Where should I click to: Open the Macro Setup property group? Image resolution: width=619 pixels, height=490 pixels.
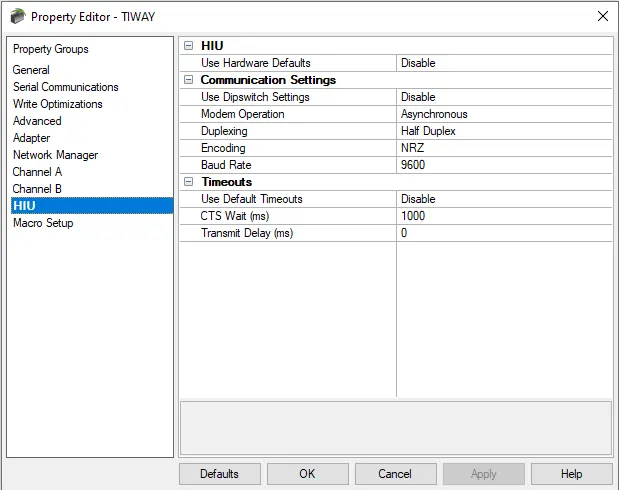(43, 223)
